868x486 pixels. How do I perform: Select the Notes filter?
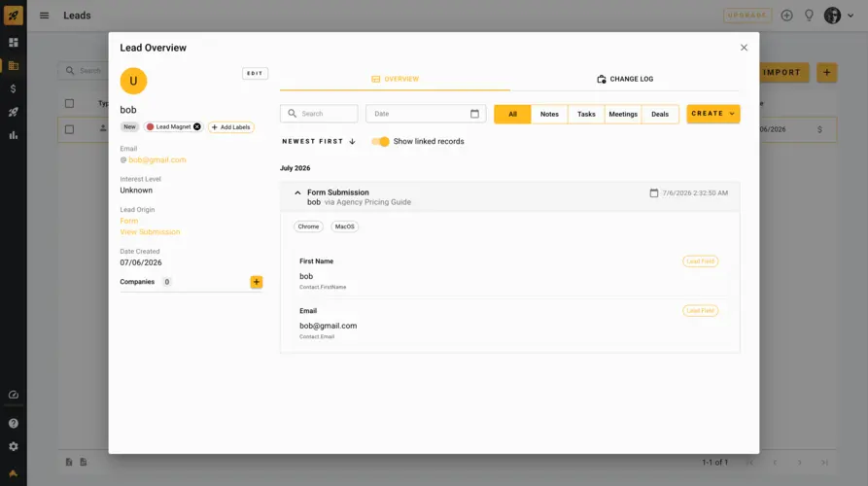click(549, 114)
